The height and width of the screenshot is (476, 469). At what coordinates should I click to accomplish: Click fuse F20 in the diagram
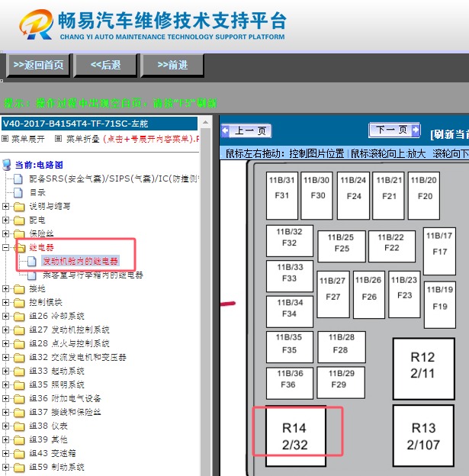point(424,195)
